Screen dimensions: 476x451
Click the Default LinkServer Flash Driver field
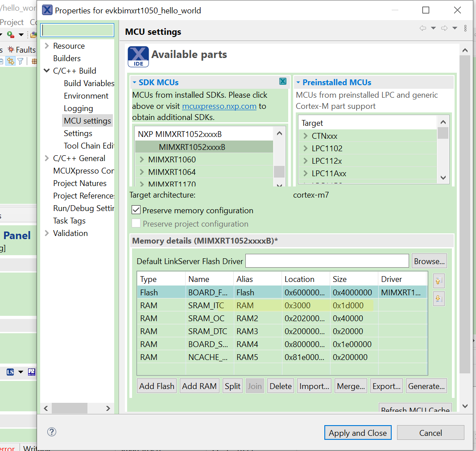click(327, 261)
